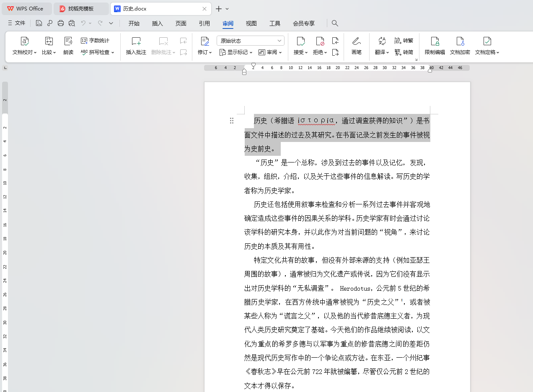Viewport: 533px width, 392px height.
Task: Click the plus button to create new tab
Action: coord(218,8)
